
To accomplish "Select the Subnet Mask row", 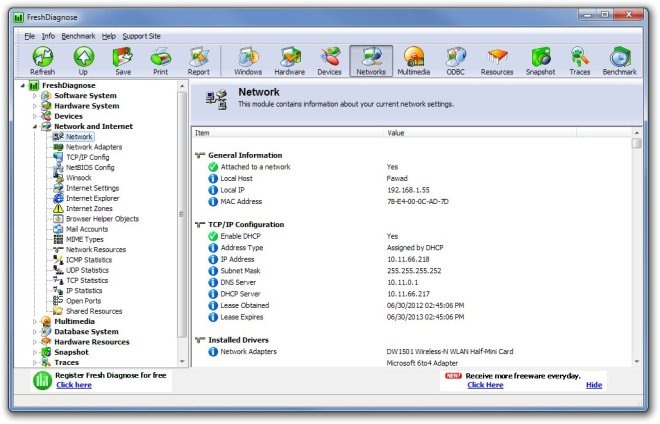I will 412,271.
